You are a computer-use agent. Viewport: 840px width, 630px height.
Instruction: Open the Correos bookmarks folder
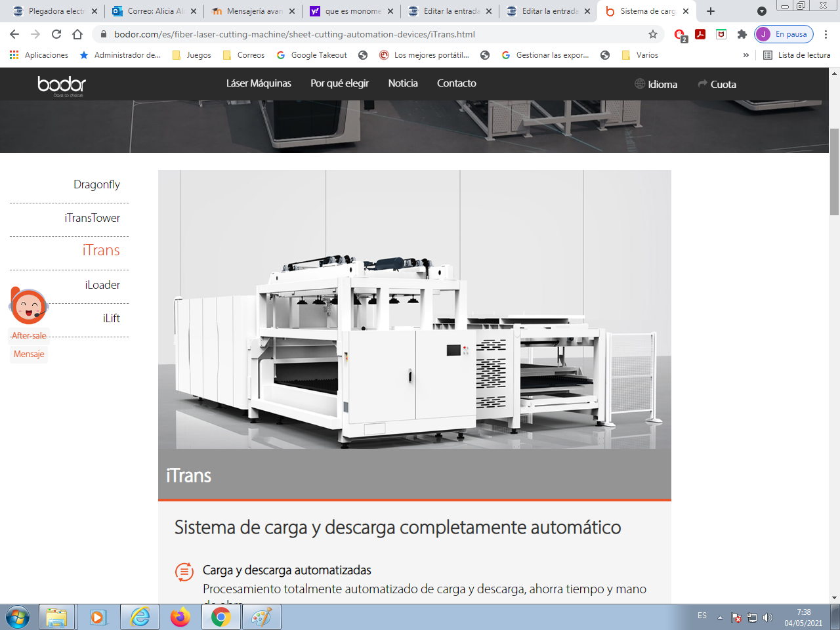(x=243, y=55)
